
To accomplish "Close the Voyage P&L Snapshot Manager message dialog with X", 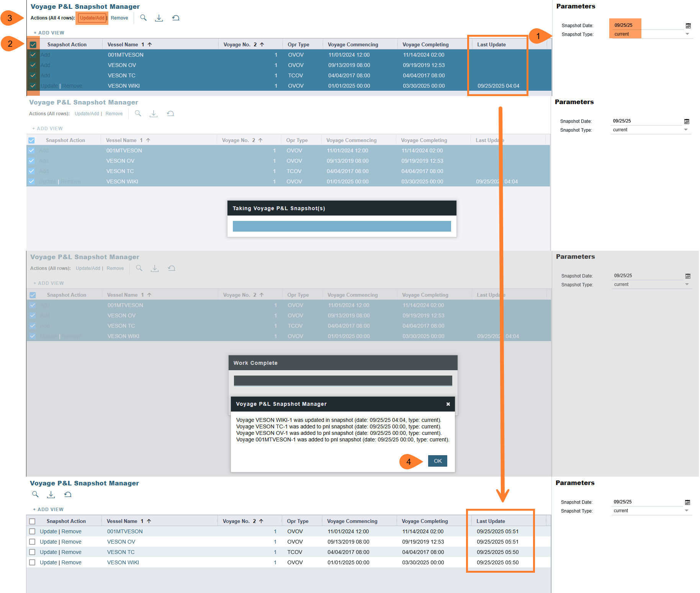I will pyautogui.click(x=448, y=404).
